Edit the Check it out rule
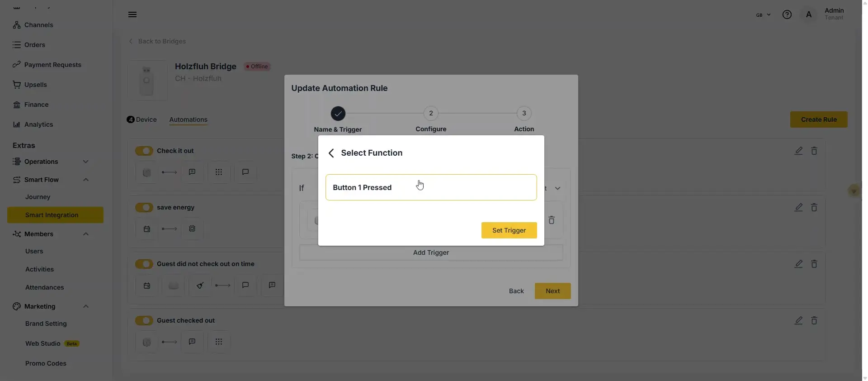This screenshot has height=381, width=868. 799,151
